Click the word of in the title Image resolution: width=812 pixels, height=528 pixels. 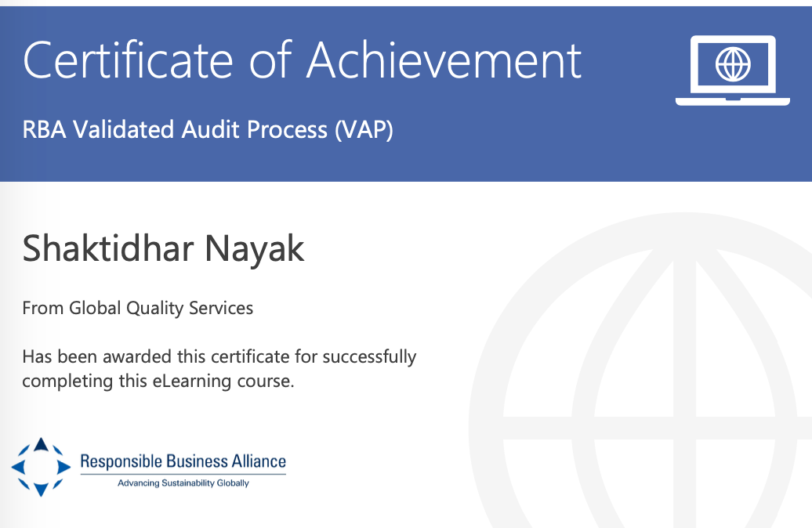click(273, 60)
